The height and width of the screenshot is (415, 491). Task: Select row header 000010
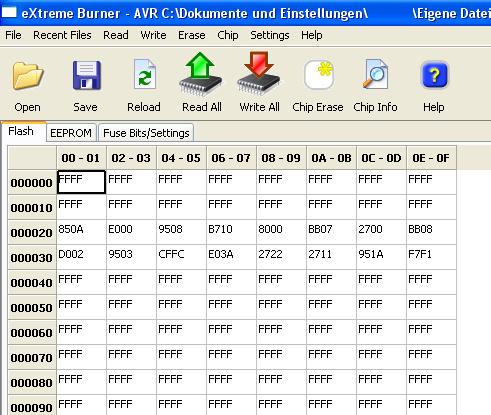coord(32,207)
